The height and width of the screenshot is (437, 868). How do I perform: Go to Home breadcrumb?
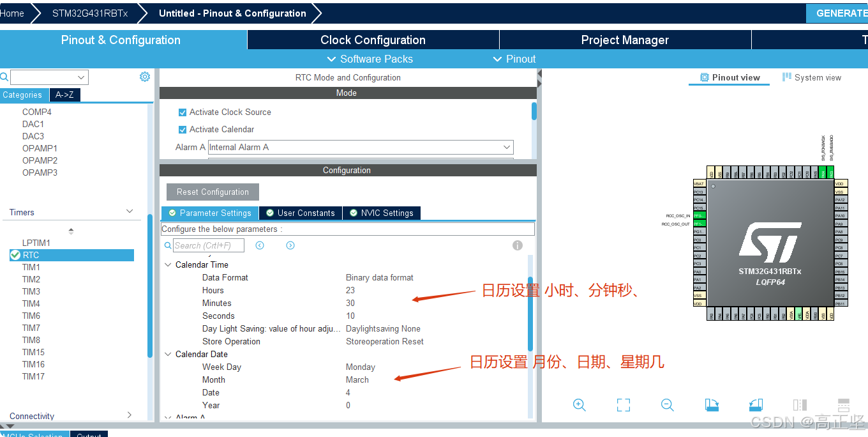[12, 13]
